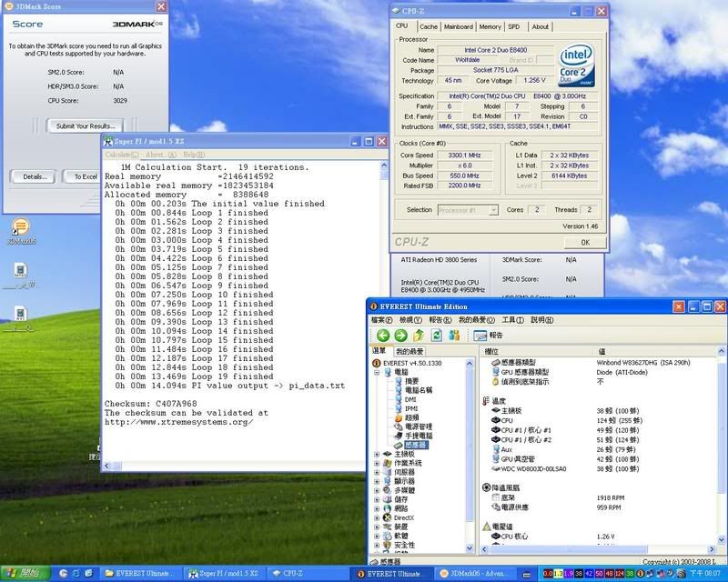This screenshot has height=582, width=728.
Task: Open the Calculate menu in Super PI
Action: 122,155
